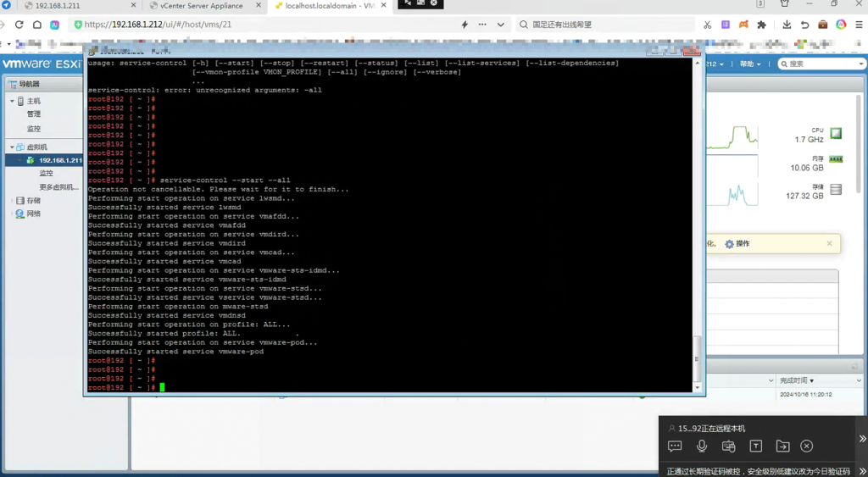Click the task timestamp 2024/10/16 11:20:12

point(806,395)
